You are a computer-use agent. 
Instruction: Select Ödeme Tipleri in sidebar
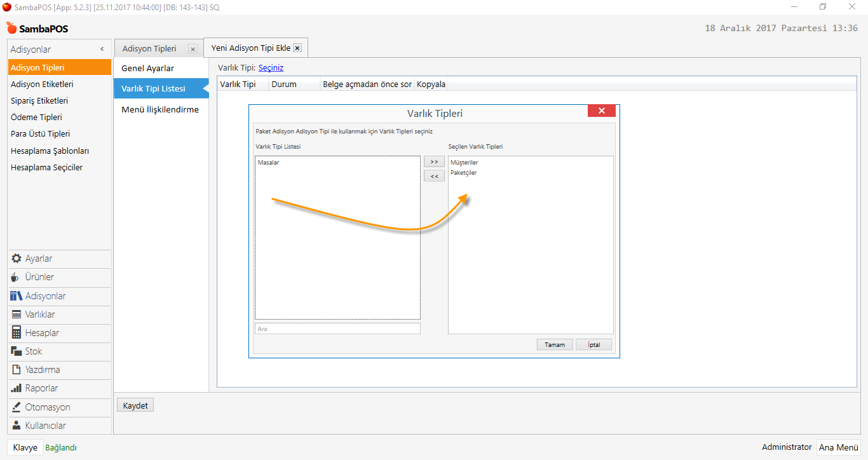(x=36, y=118)
